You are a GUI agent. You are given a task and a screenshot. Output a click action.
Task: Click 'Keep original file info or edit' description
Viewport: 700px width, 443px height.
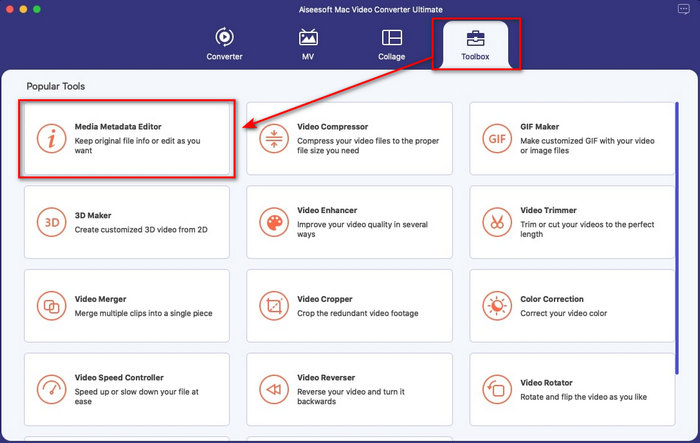click(138, 146)
